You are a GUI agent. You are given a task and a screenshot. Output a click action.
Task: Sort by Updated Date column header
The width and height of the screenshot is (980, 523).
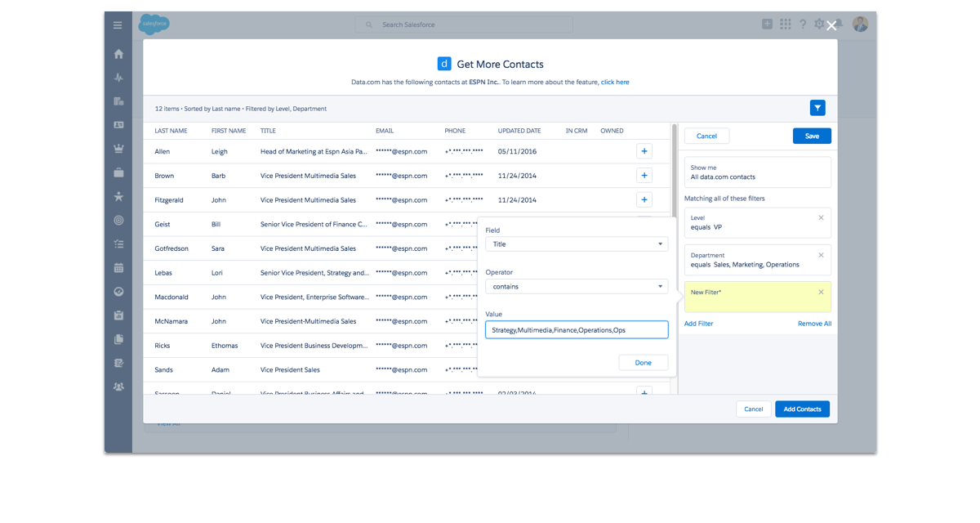tap(519, 131)
